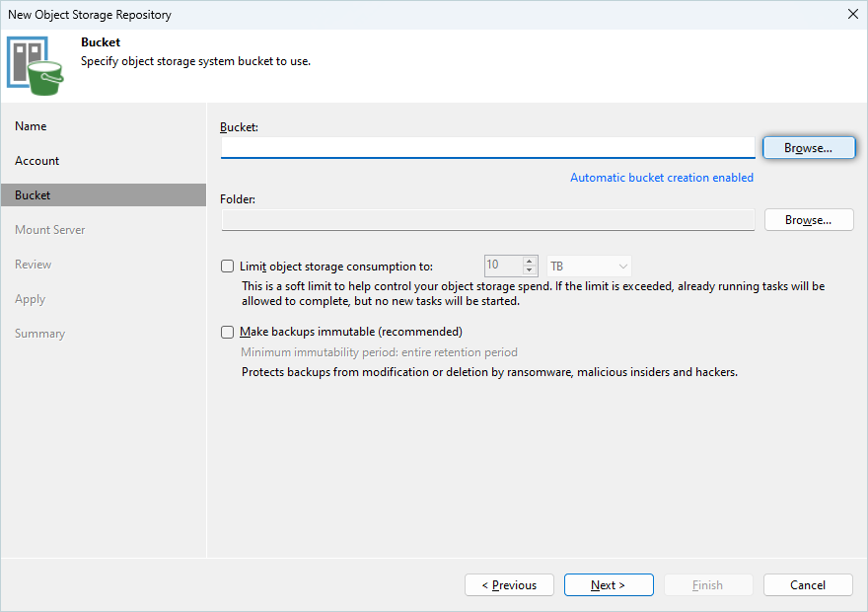The height and width of the screenshot is (612, 868).
Task: Increase storage limit with up arrow
Action: point(530,262)
